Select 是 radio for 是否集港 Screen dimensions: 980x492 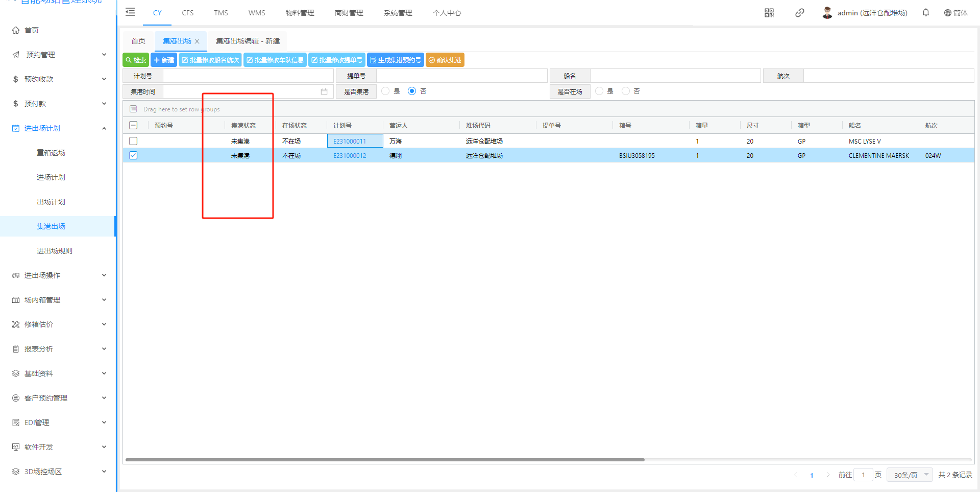(385, 91)
